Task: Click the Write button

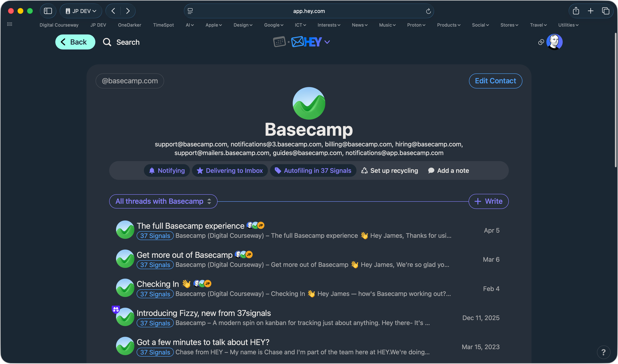Action: [489, 201]
